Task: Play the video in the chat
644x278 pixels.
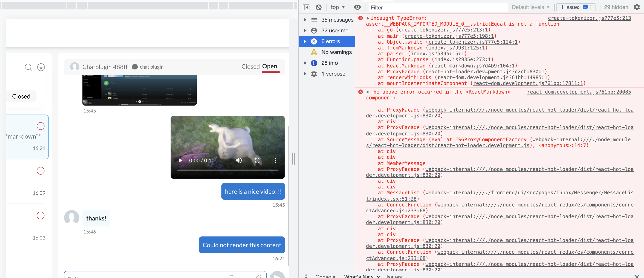Action: 180,160
